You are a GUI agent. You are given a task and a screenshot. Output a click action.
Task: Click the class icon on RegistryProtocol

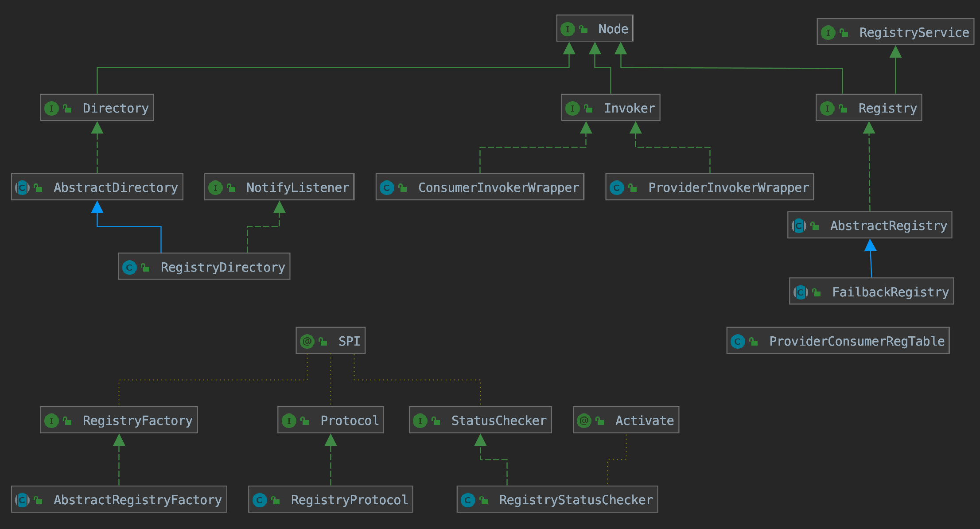(x=260, y=500)
